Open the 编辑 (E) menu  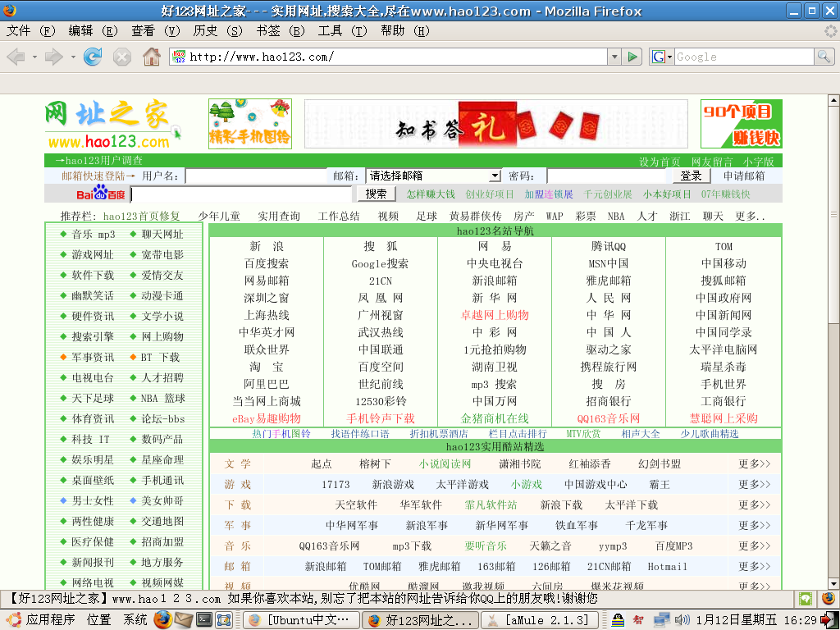93,31
